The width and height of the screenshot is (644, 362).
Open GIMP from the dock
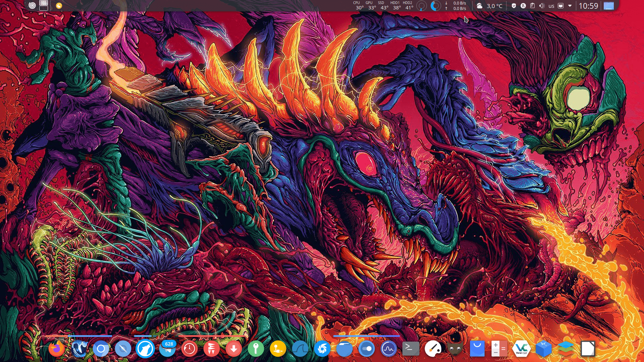pyautogui.click(x=455, y=349)
